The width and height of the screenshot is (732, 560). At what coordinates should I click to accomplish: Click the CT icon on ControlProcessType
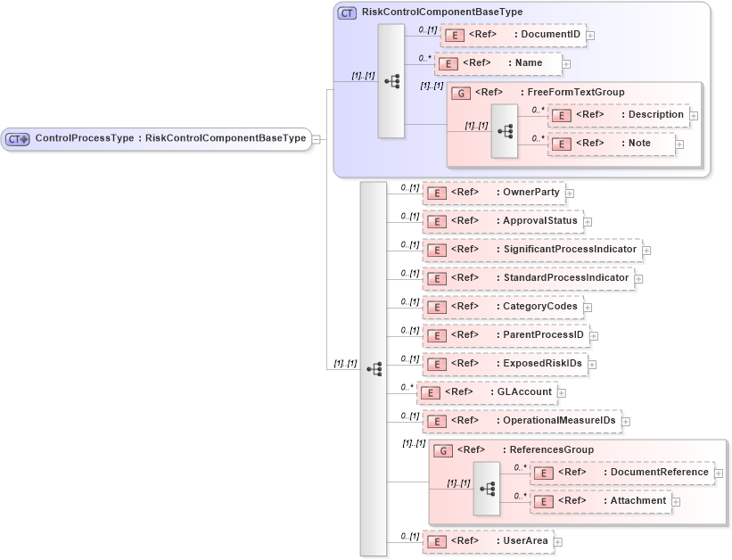tap(16, 139)
